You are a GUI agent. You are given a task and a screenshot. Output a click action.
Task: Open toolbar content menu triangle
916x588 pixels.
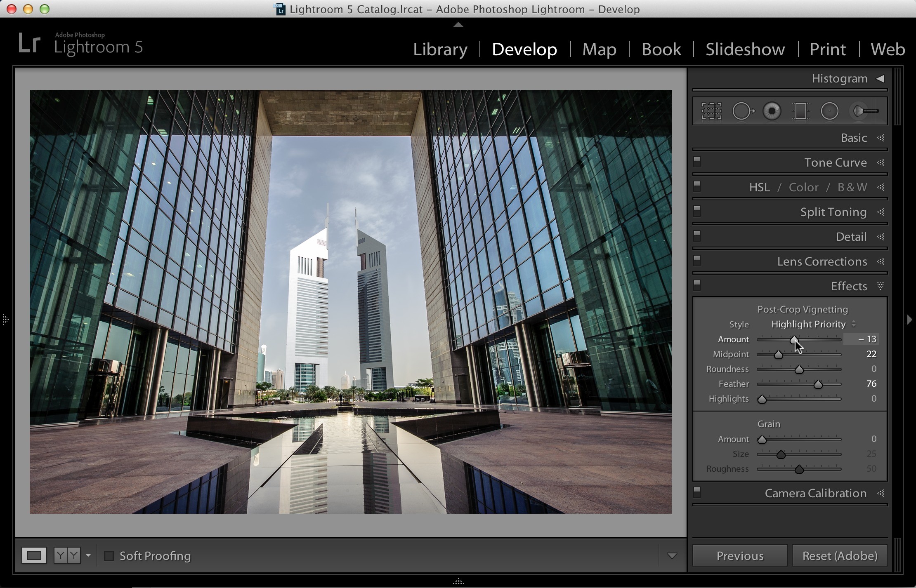click(672, 556)
